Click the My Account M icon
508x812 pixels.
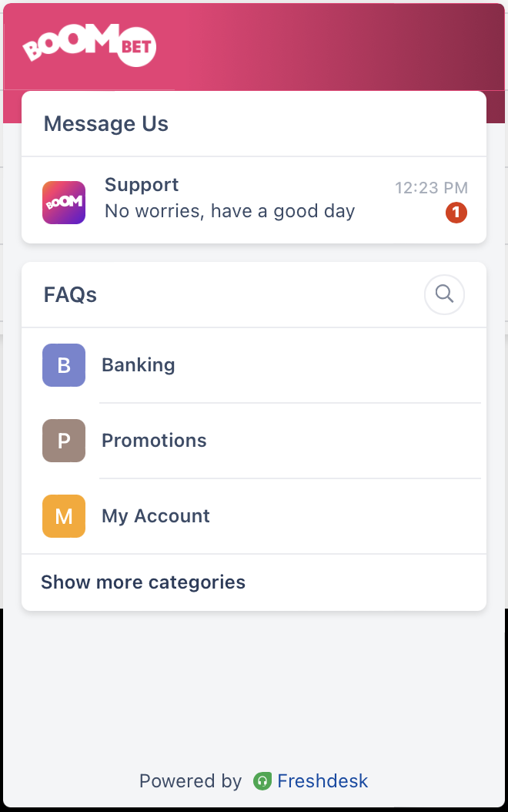64,516
